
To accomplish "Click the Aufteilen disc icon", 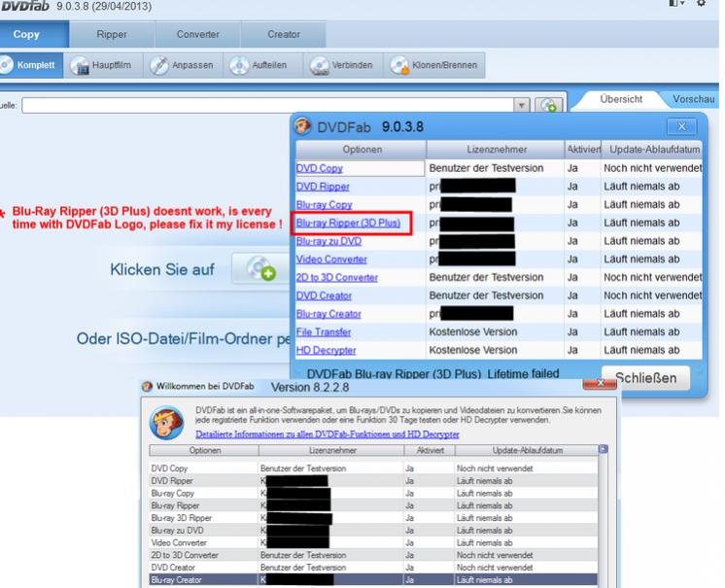I will [x=239, y=66].
